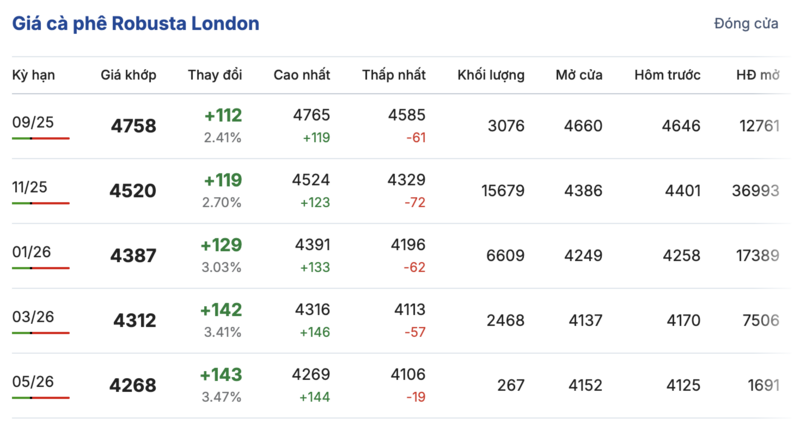
Task: Click the "Cao nhất" column header
Action: pos(301,76)
